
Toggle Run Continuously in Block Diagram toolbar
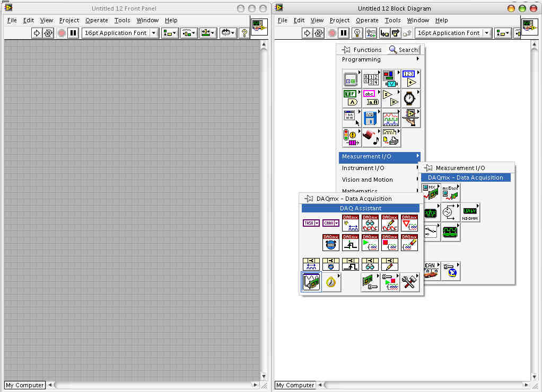[x=319, y=33]
